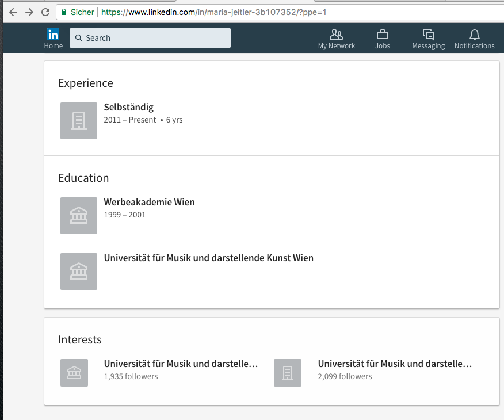
Task: Click the '2011 – Present' date text
Action: (130, 120)
